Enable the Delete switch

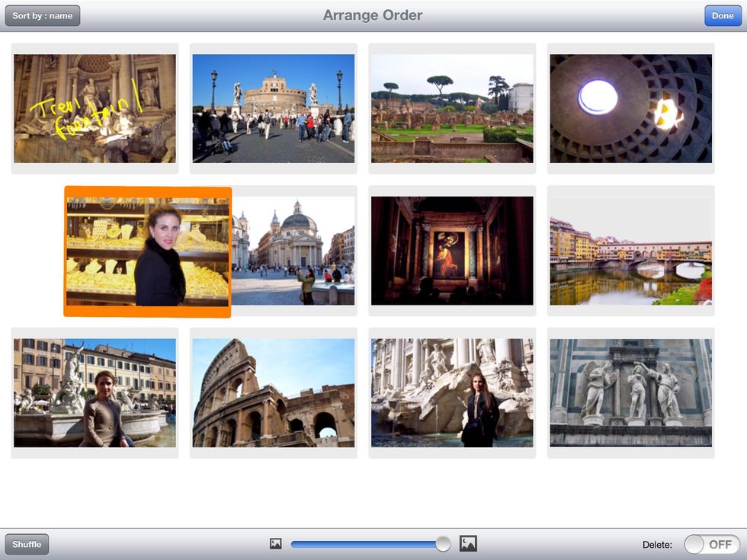pos(710,544)
